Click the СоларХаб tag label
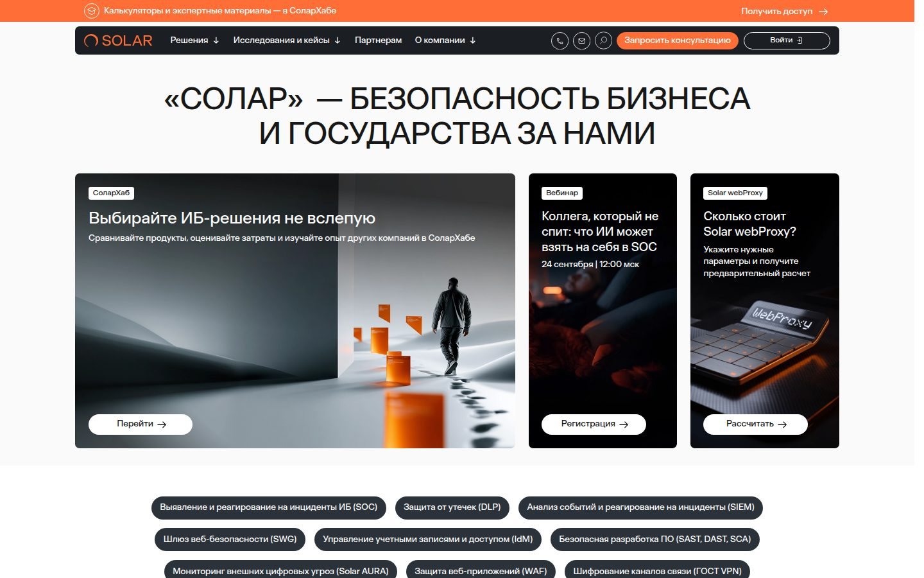This screenshot has width=924, height=578. click(111, 193)
